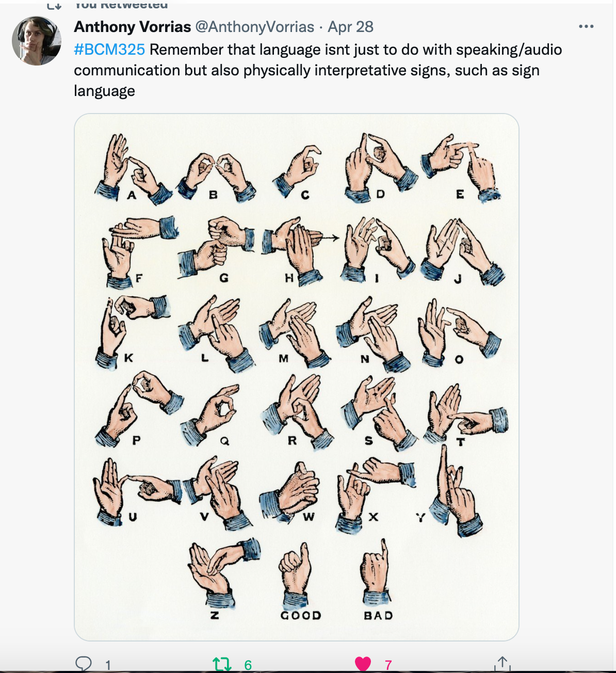Open Anthony Vorrias's profile picture
The image size is (616, 673).
tap(37, 41)
